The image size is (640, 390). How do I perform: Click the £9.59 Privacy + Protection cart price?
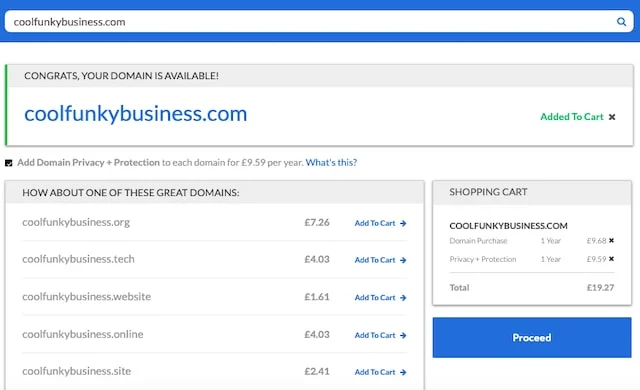596,259
